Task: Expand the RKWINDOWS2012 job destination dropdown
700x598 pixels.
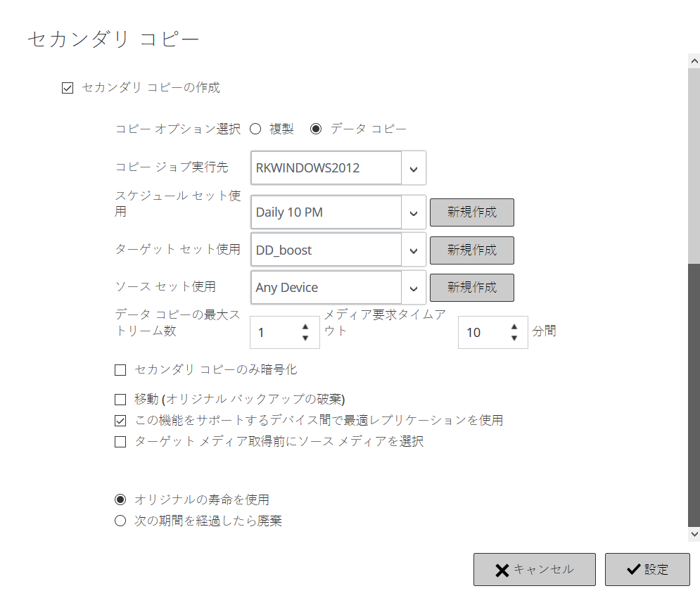Action: (414, 169)
